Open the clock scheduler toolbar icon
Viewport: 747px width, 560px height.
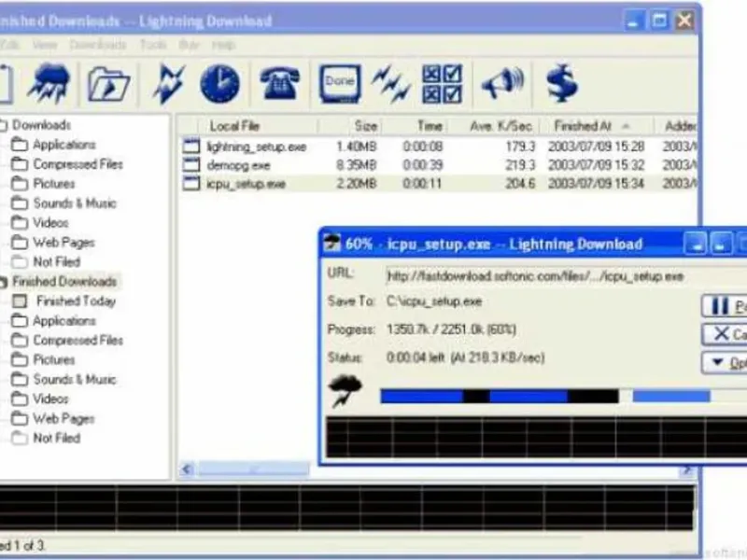(x=219, y=84)
